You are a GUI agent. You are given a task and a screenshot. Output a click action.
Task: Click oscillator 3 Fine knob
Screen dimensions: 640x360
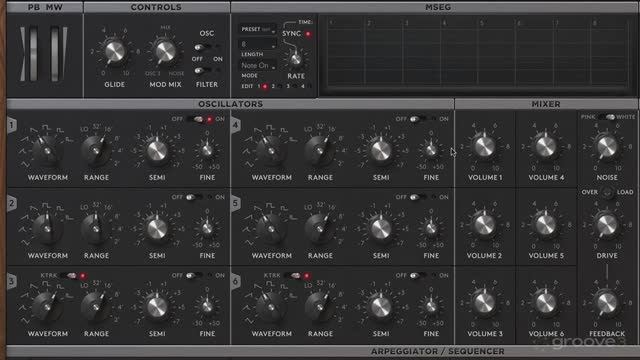(x=207, y=306)
